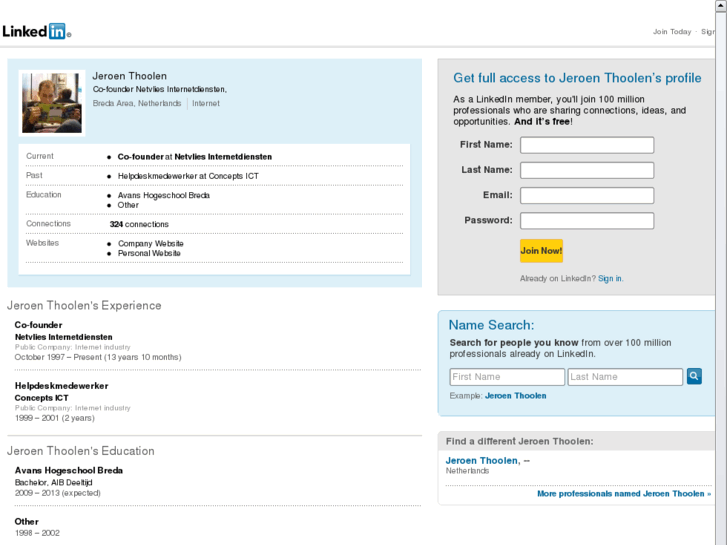Viewport: 727px width, 545px height.
Task: Open the example Jeroen Thoolen link
Action: pos(516,396)
